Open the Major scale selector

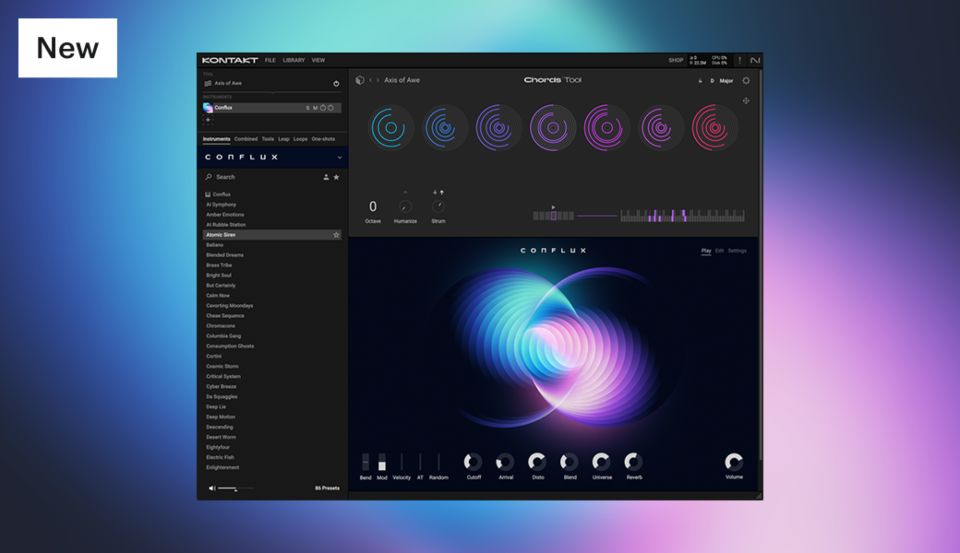[x=726, y=80]
